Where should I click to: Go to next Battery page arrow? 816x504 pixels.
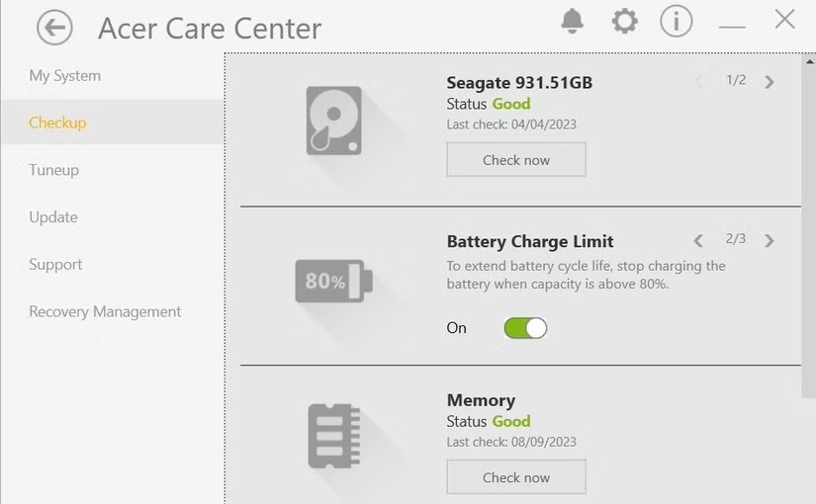(770, 240)
